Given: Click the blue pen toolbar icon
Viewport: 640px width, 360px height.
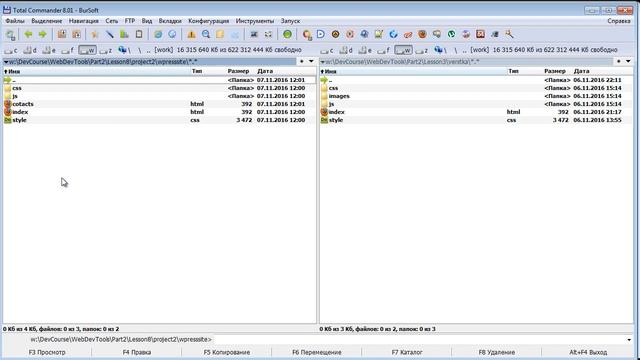Looking at the screenshot, I should click(x=109, y=34).
